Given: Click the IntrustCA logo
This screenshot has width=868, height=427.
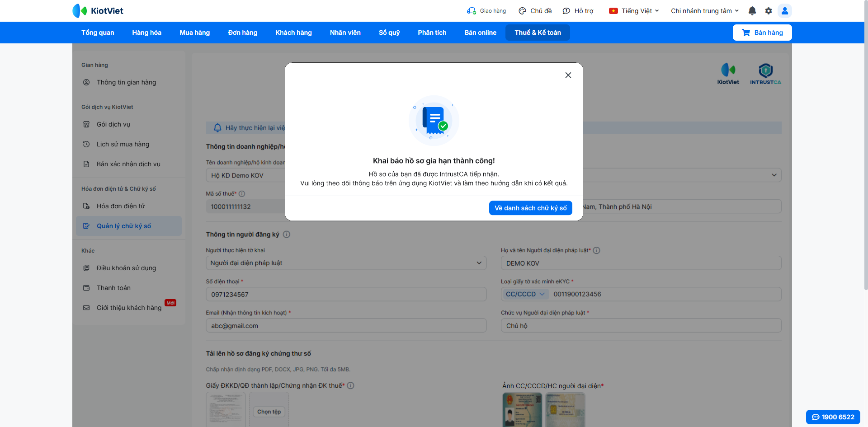Looking at the screenshot, I should tap(765, 74).
